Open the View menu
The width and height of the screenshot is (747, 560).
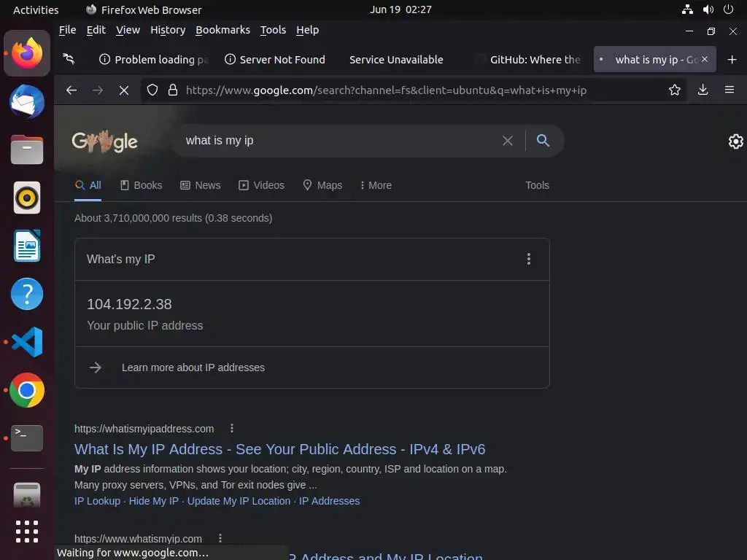click(128, 30)
